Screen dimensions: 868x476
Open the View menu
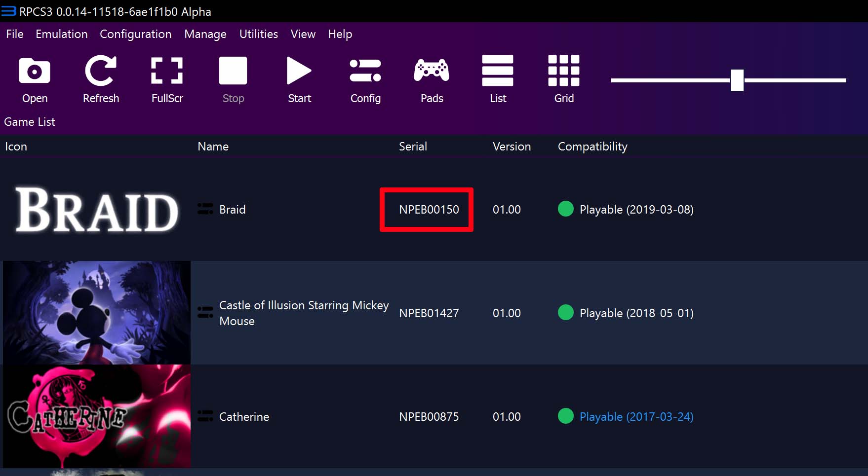click(x=303, y=34)
